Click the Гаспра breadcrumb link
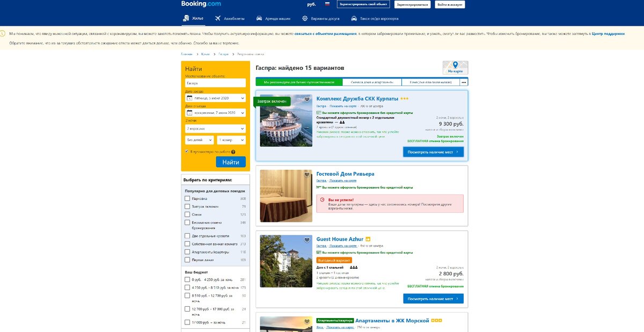This screenshot has height=332, width=644. (x=223, y=54)
